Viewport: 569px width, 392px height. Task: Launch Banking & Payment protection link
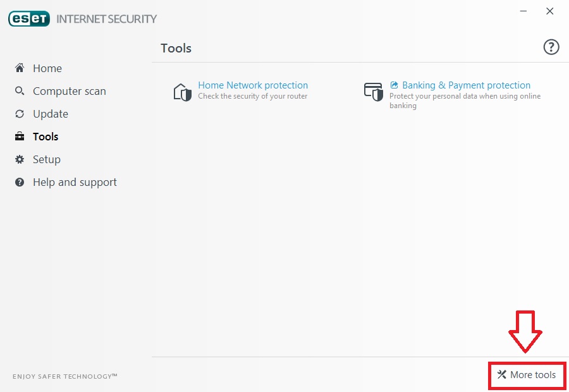pyautogui.click(x=466, y=85)
